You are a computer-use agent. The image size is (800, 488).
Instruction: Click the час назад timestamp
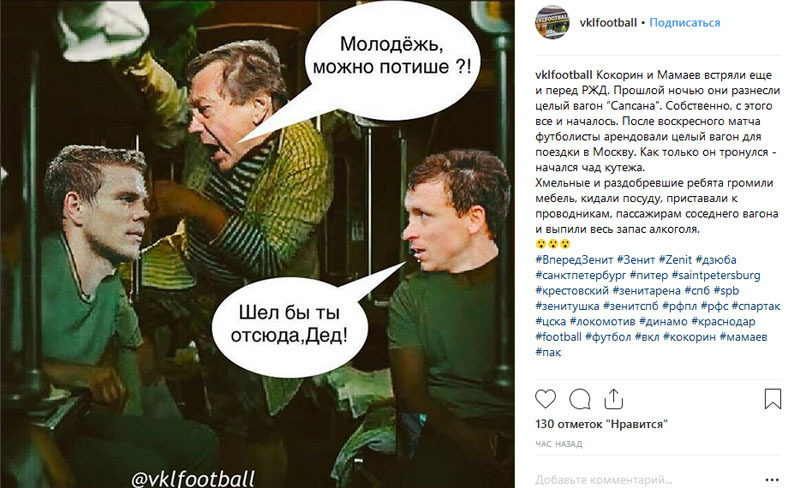[x=559, y=444]
